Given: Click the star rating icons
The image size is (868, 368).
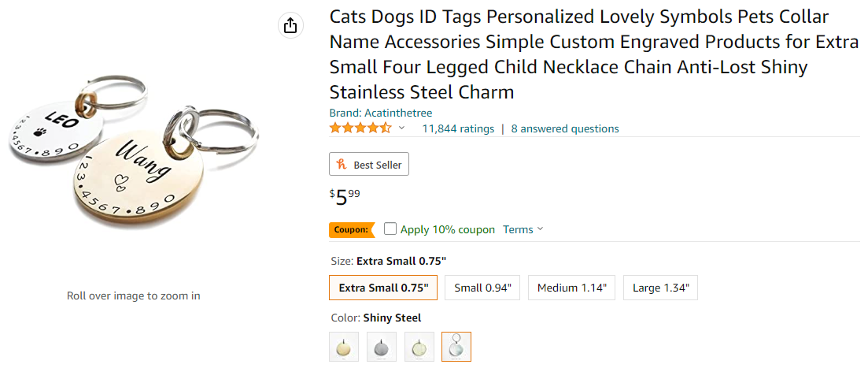Looking at the screenshot, I should coord(360,128).
